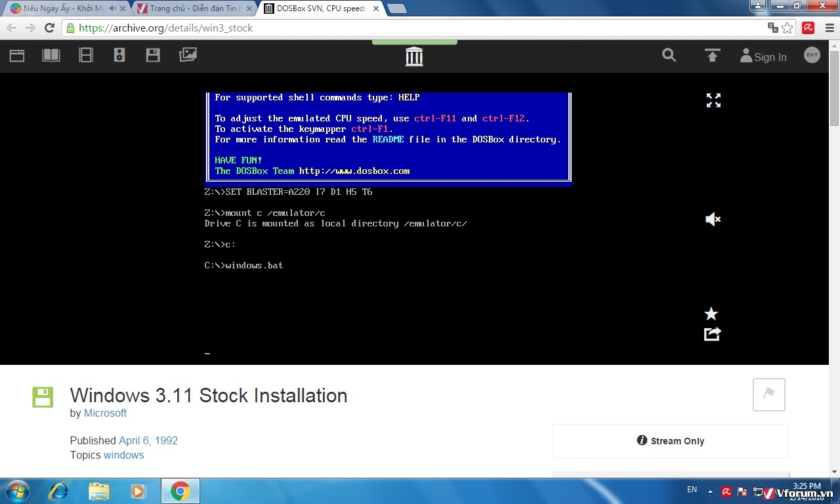Open the Video film icon in navbar

point(86,56)
